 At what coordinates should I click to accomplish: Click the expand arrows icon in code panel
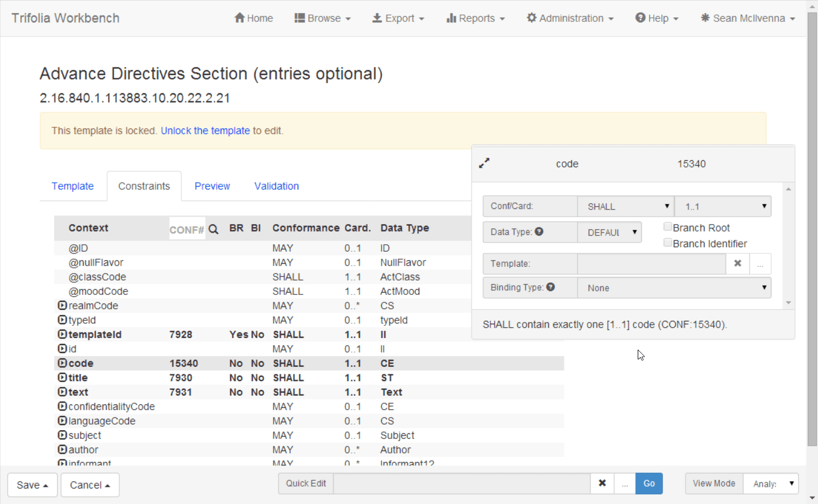tap(484, 164)
